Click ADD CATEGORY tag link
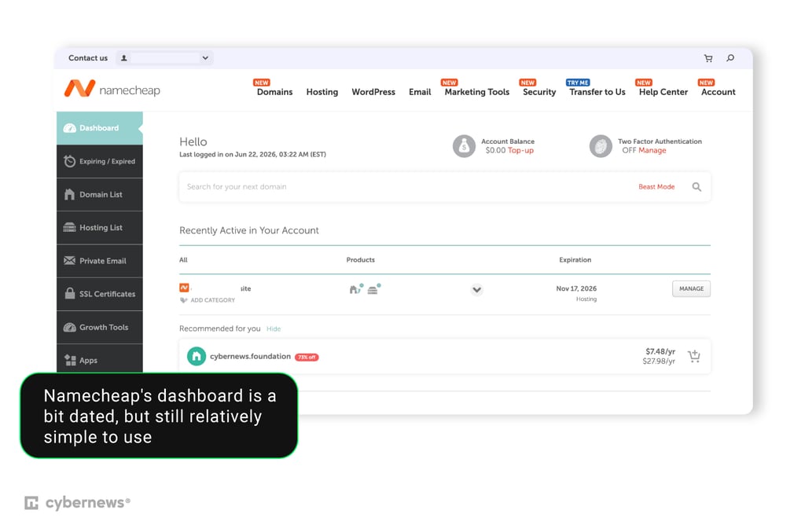Viewport: 805px width, 532px height. click(208, 300)
